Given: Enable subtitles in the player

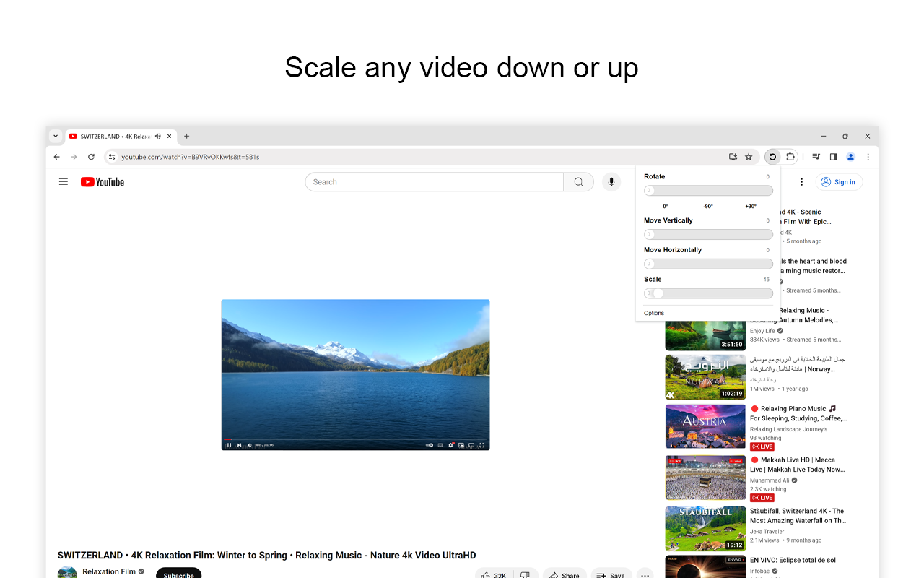Looking at the screenshot, I should pyautogui.click(x=440, y=445).
